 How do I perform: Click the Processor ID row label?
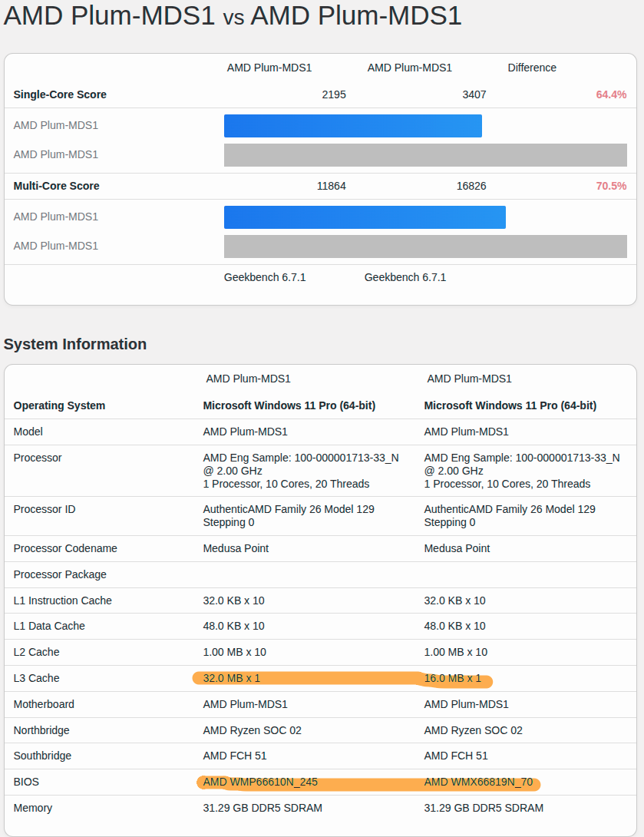pos(45,509)
